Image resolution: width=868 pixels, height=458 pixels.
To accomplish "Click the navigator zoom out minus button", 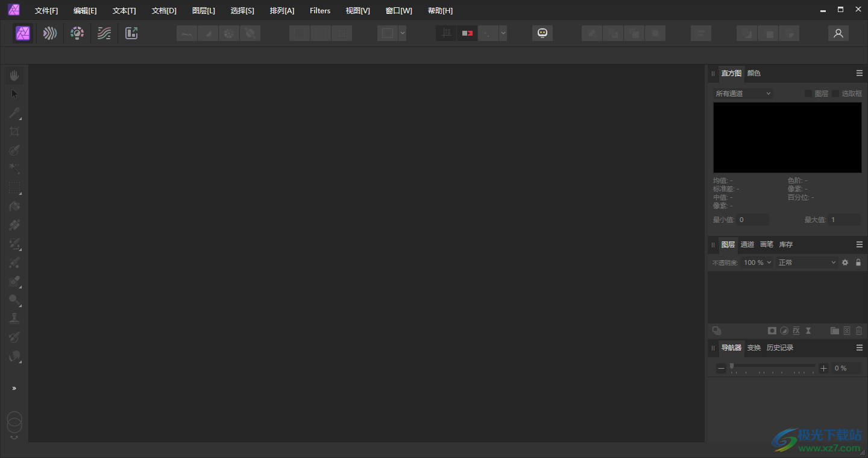I will 721,368.
